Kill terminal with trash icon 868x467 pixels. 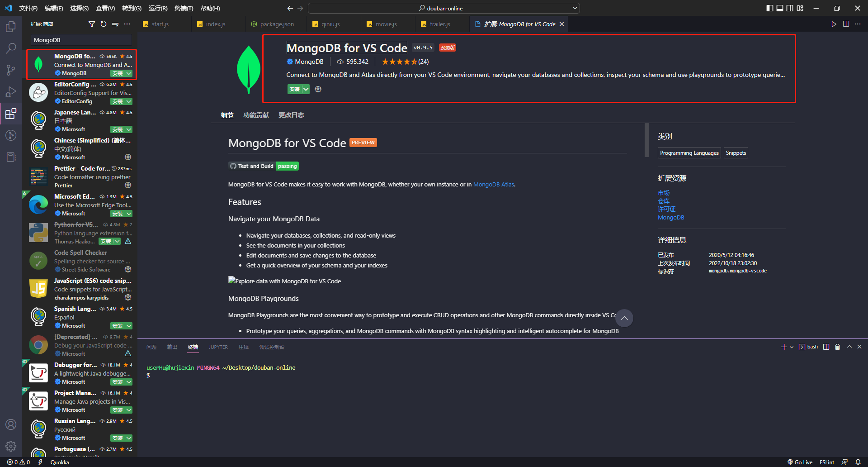[837, 347]
